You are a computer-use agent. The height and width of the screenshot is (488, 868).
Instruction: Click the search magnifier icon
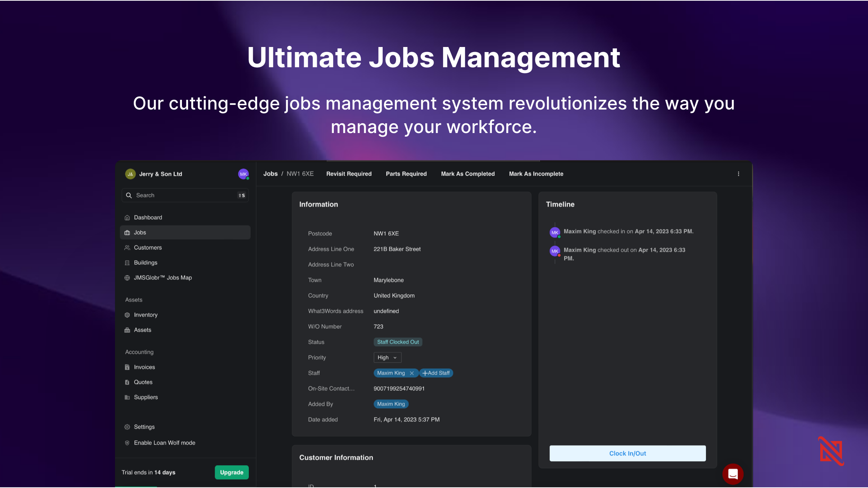tap(129, 195)
